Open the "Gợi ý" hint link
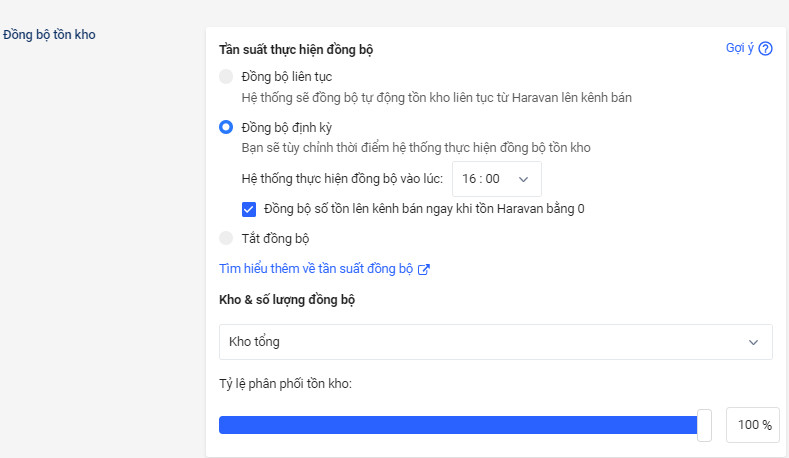 pyautogui.click(x=739, y=49)
